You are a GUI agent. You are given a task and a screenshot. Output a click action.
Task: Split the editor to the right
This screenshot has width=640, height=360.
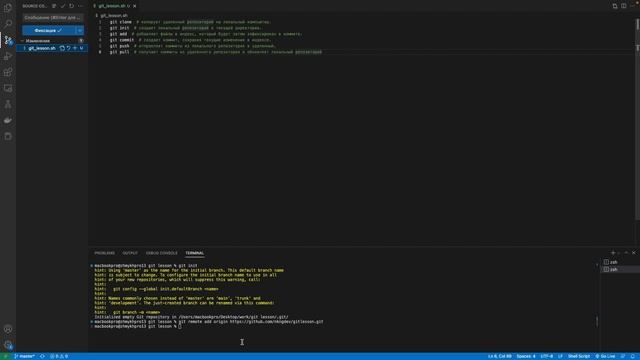[x=624, y=6]
